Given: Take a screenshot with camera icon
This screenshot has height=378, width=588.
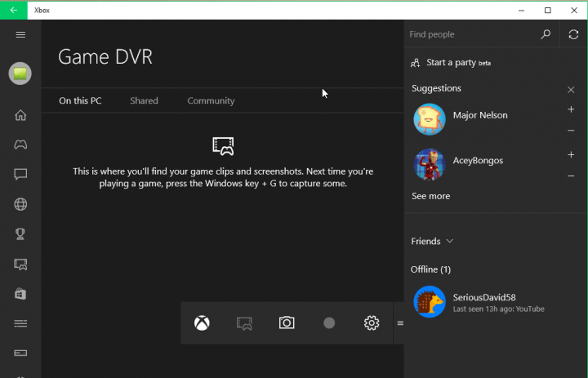Looking at the screenshot, I should [287, 322].
